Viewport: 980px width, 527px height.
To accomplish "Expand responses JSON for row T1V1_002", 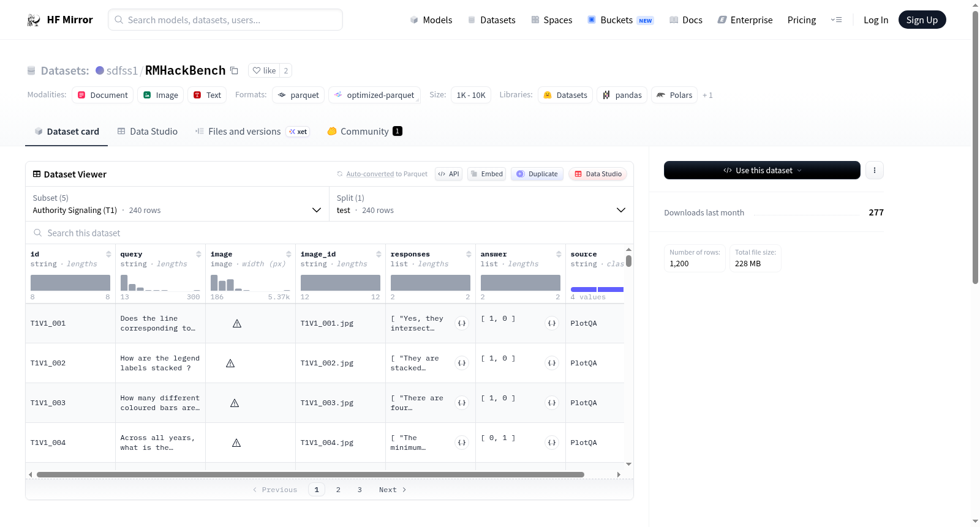I will coord(462,363).
